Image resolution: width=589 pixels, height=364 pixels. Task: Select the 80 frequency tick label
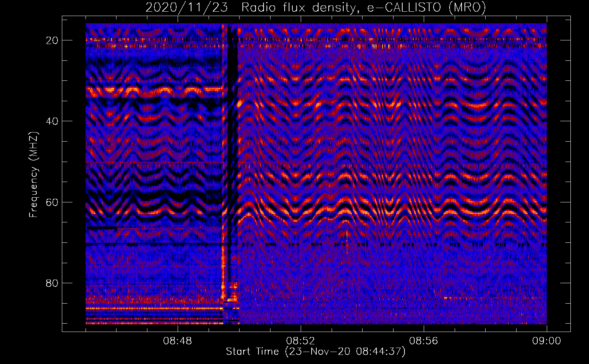coord(52,283)
